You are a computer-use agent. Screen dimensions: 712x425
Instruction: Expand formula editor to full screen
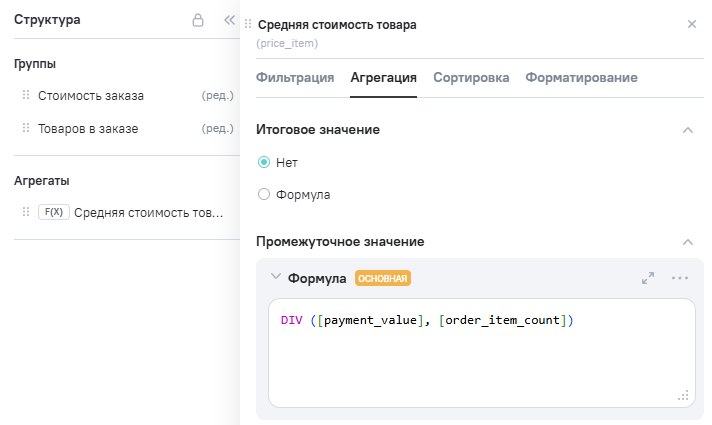[x=648, y=278]
